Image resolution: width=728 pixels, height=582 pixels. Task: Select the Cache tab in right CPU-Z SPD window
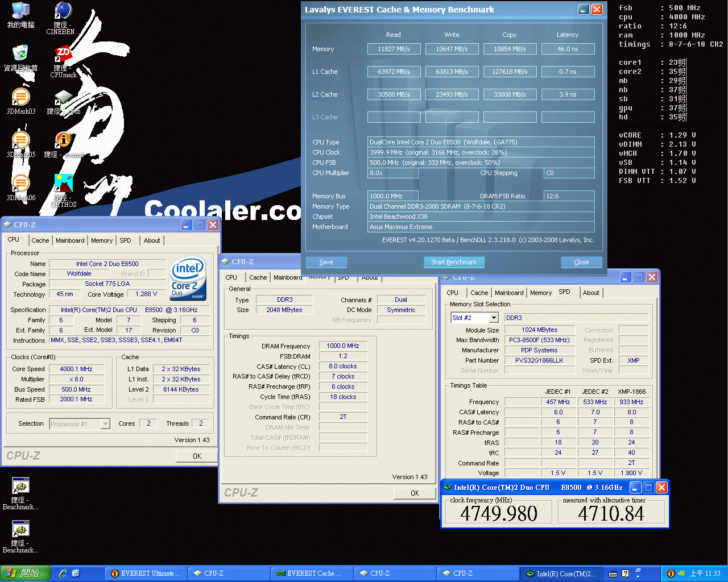click(479, 293)
